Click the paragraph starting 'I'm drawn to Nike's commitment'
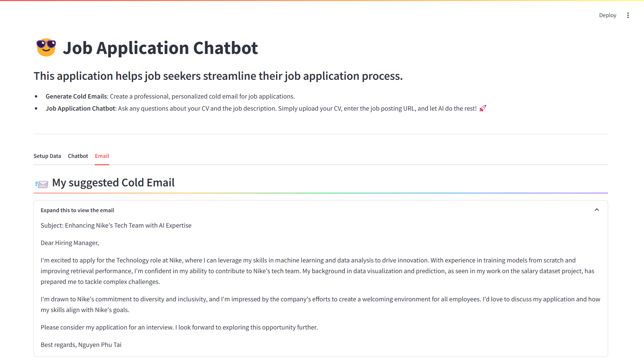Image resolution: width=644 pixels, height=362 pixels. pyautogui.click(x=320, y=305)
